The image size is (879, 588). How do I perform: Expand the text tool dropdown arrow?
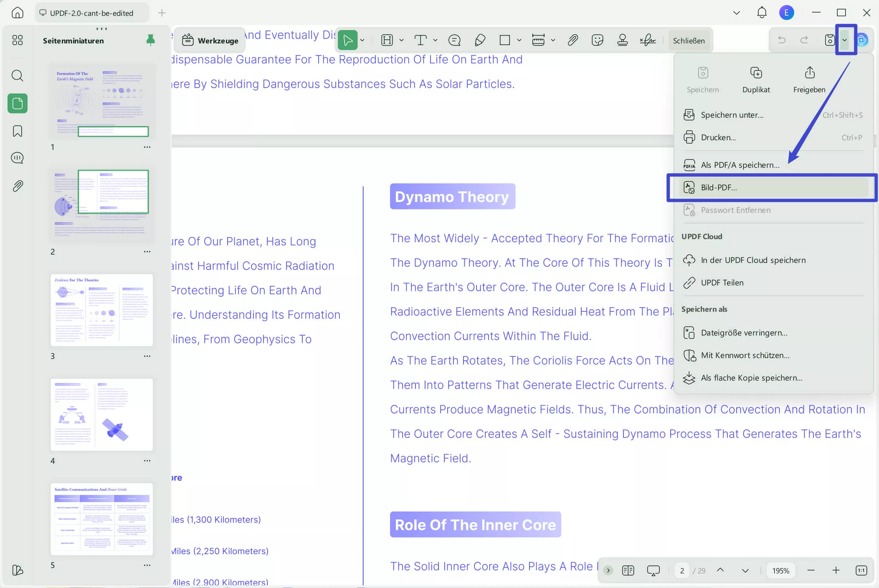point(435,40)
